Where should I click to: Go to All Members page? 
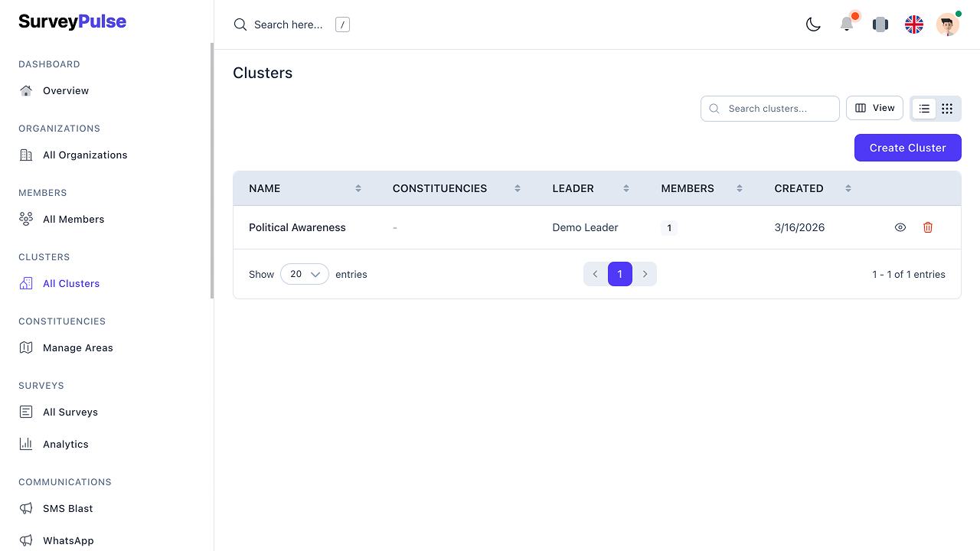[73, 219]
